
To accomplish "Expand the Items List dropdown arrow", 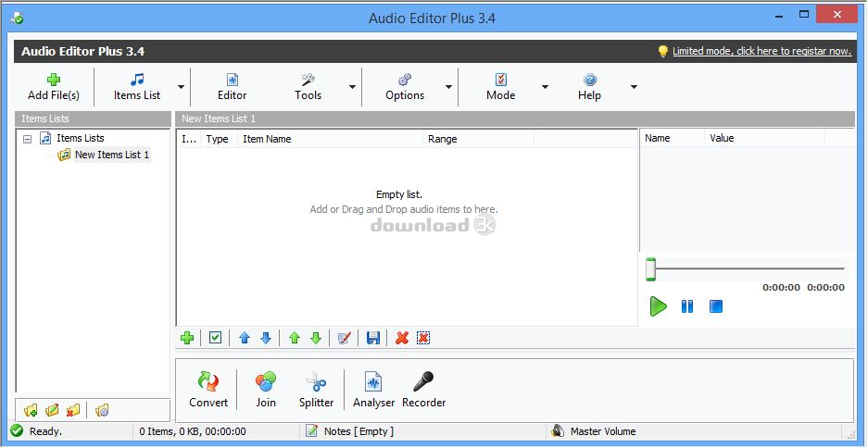I will coord(181,87).
